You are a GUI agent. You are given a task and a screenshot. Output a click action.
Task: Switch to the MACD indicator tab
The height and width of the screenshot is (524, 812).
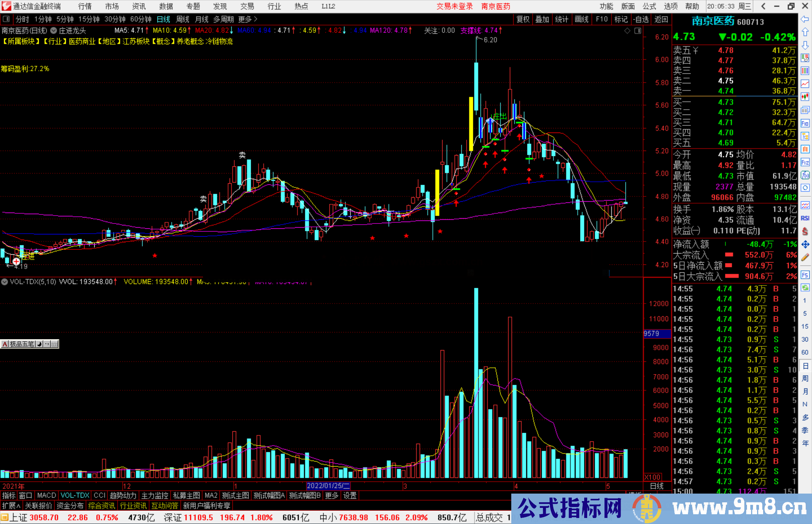(47, 495)
